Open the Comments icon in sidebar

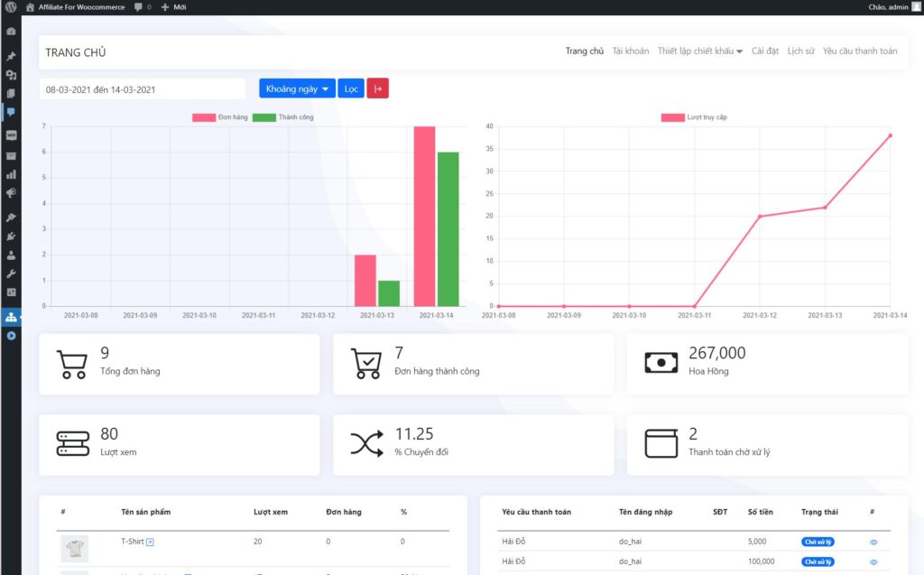(11, 112)
